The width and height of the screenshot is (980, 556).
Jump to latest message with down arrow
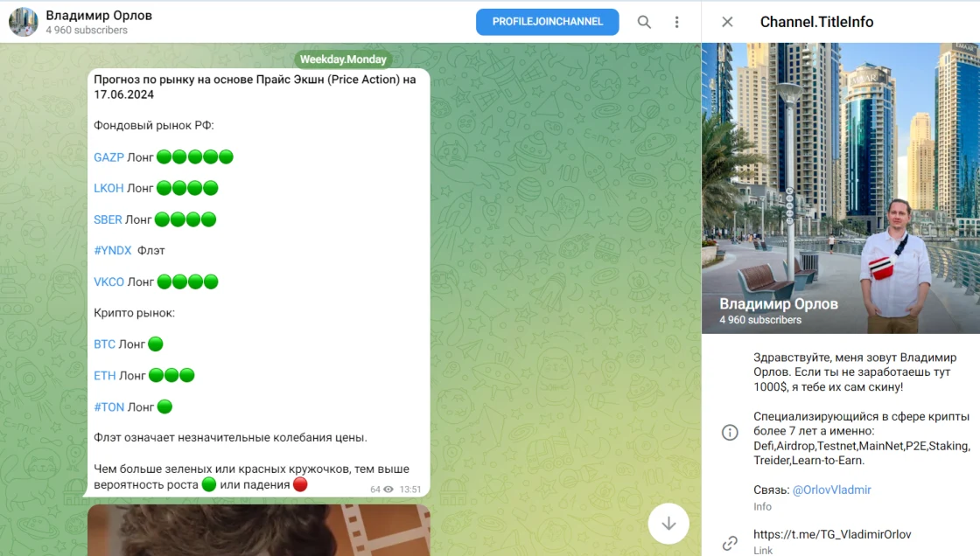(668, 524)
